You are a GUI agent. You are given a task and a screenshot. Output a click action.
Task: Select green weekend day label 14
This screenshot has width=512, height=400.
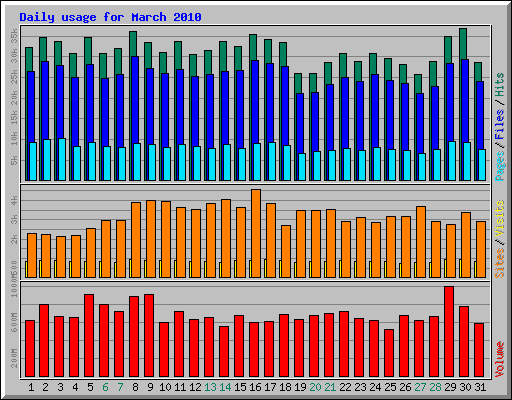[x=225, y=387]
